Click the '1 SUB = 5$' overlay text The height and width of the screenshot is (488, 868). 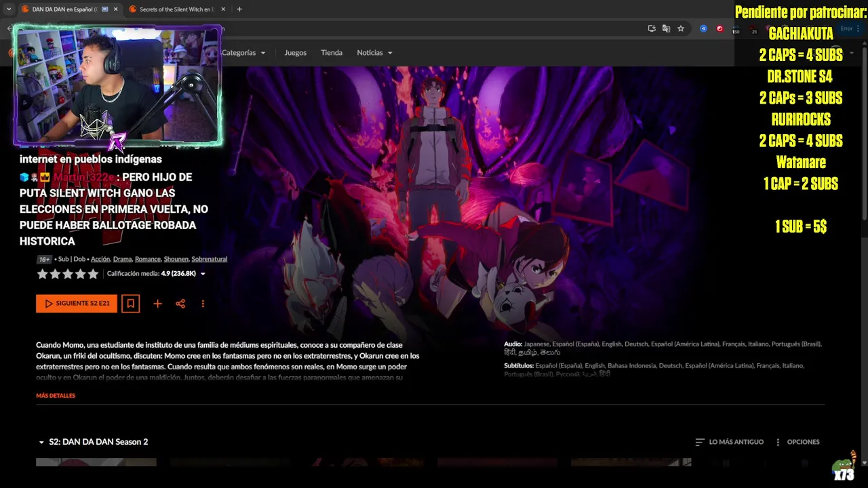(801, 226)
